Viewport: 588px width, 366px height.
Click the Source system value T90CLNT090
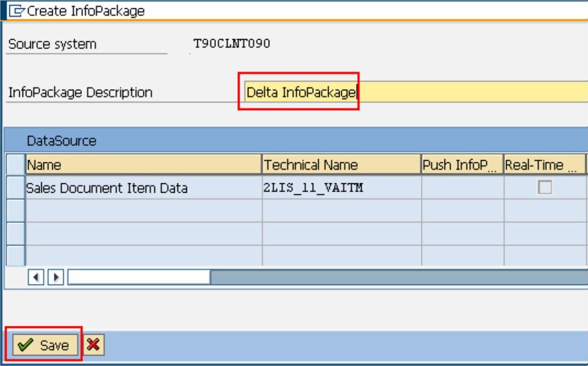pos(232,43)
